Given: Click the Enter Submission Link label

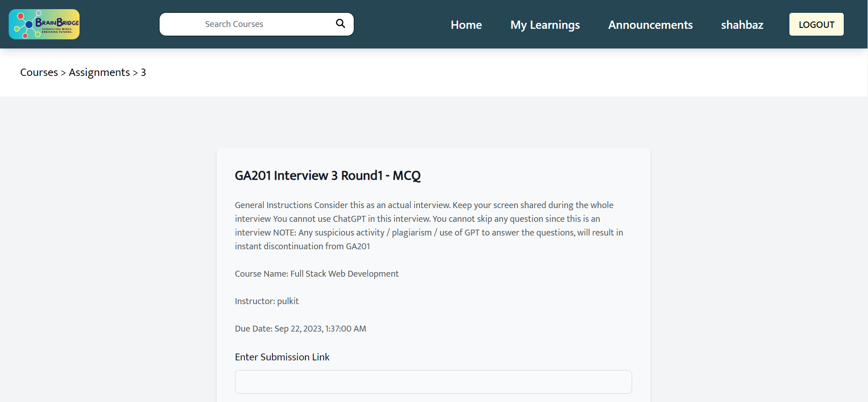Looking at the screenshot, I should (x=282, y=357).
